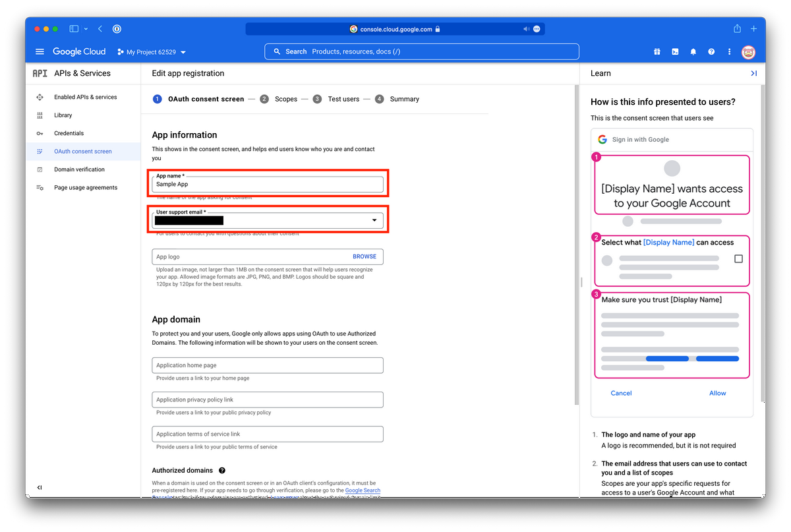Open the notifications bell
This screenshot has height=532, width=791.
click(693, 51)
